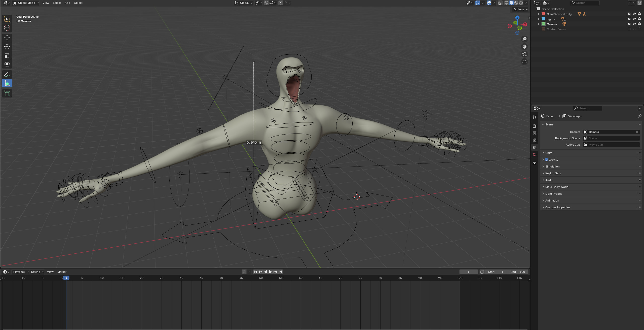Choose the Scale tool
The width and height of the screenshot is (644, 330).
click(x=7, y=55)
